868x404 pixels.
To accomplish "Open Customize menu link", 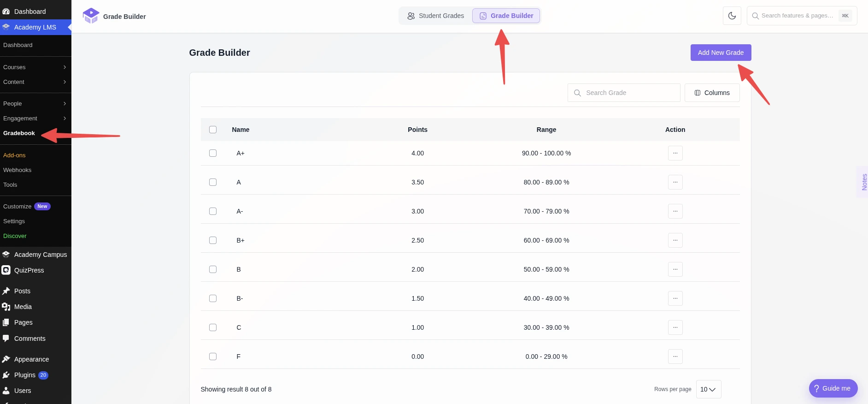I will [x=17, y=207].
